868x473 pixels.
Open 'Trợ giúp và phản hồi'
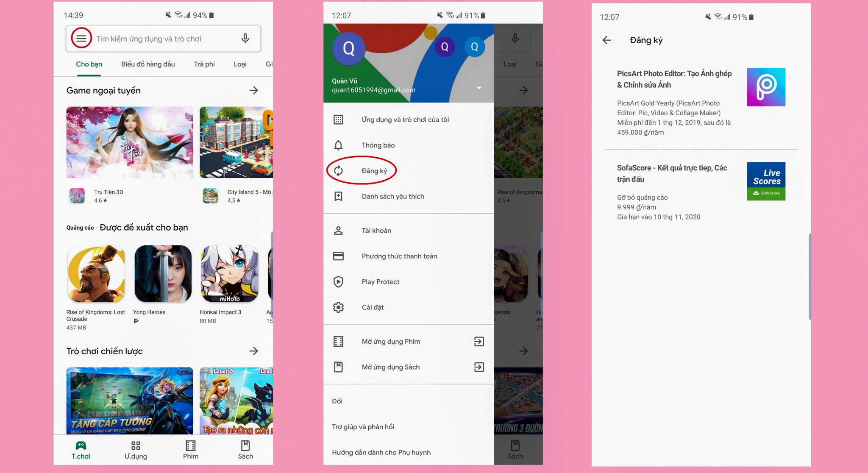[363, 427]
